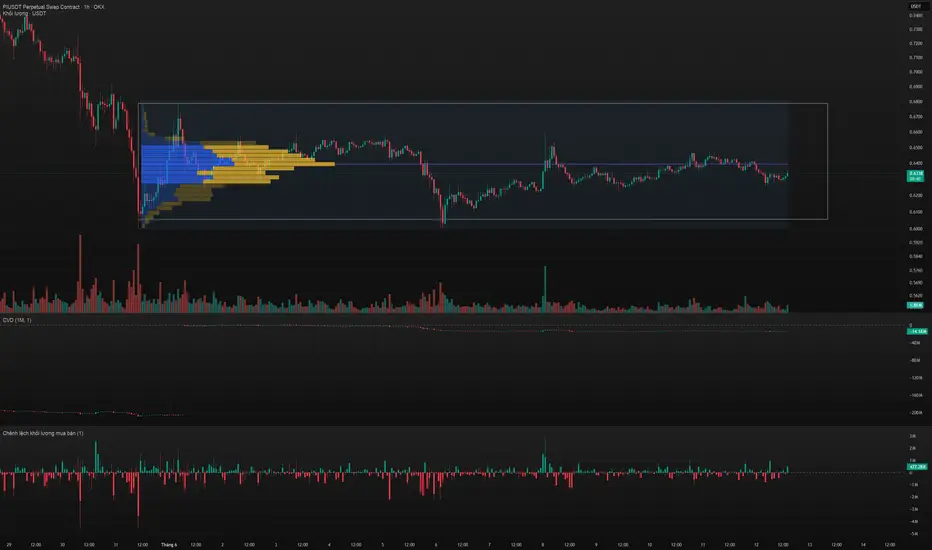932x550 pixels.
Task: Click the green current price label on price axis
Action: (x=915, y=175)
